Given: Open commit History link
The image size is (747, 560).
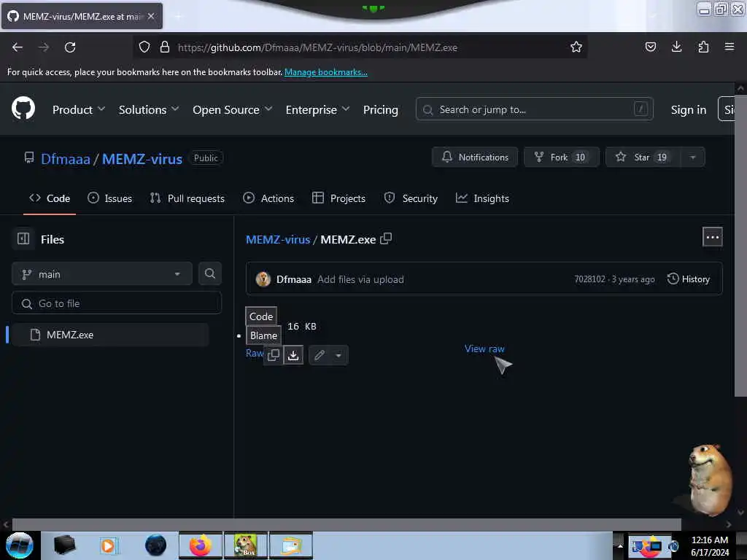Looking at the screenshot, I should point(689,279).
